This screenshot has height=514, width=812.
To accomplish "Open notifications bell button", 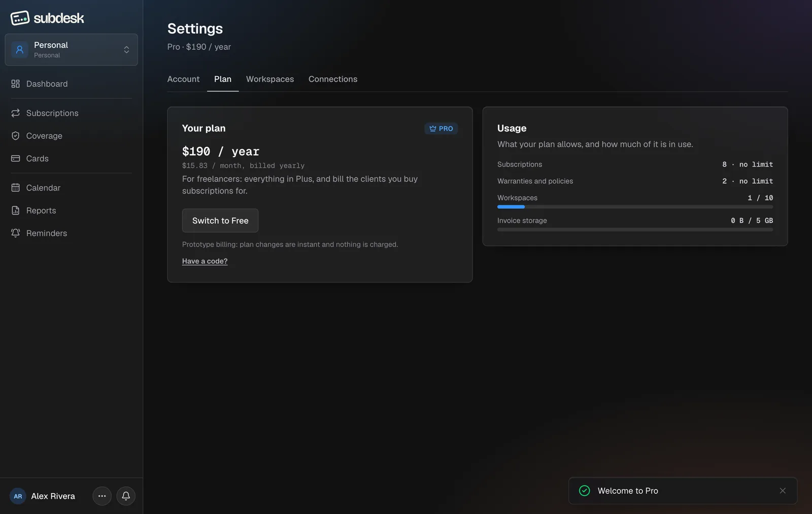I will [x=126, y=496].
